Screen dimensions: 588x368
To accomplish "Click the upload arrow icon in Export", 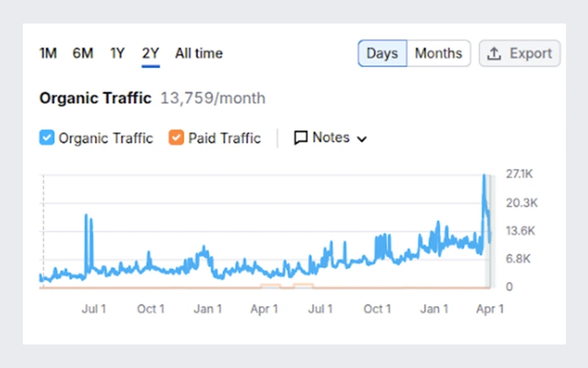I will 495,54.
